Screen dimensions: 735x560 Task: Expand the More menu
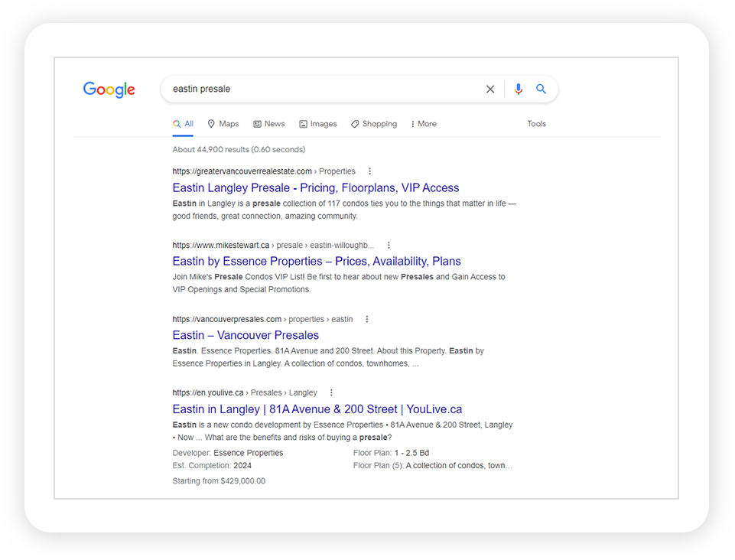[x=424, y=124]
